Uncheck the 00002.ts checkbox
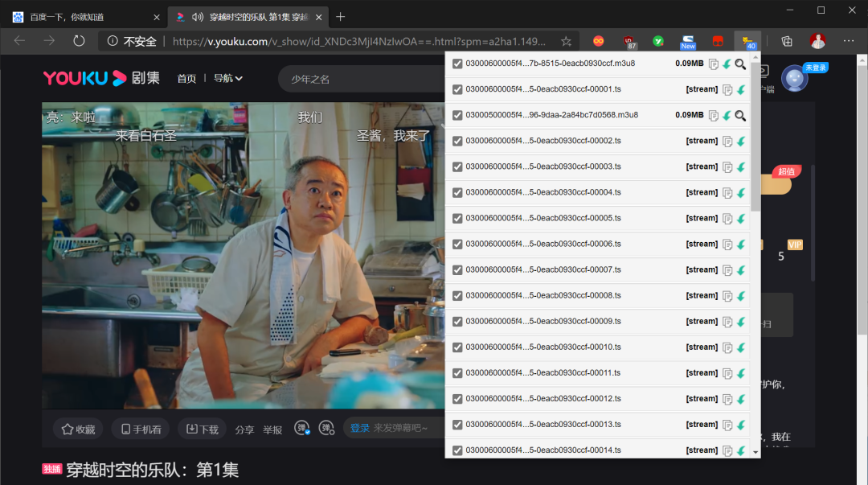This screenshot has height=485, width=868. point(457,141)
